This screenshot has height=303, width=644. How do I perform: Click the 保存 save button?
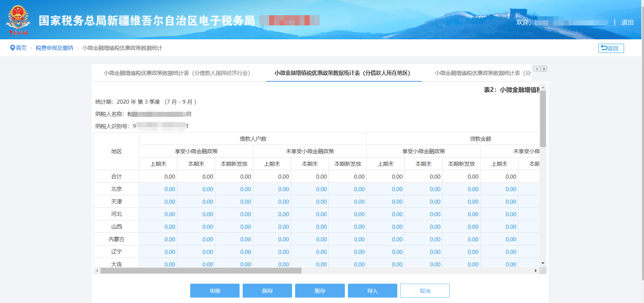coord(267,291)
